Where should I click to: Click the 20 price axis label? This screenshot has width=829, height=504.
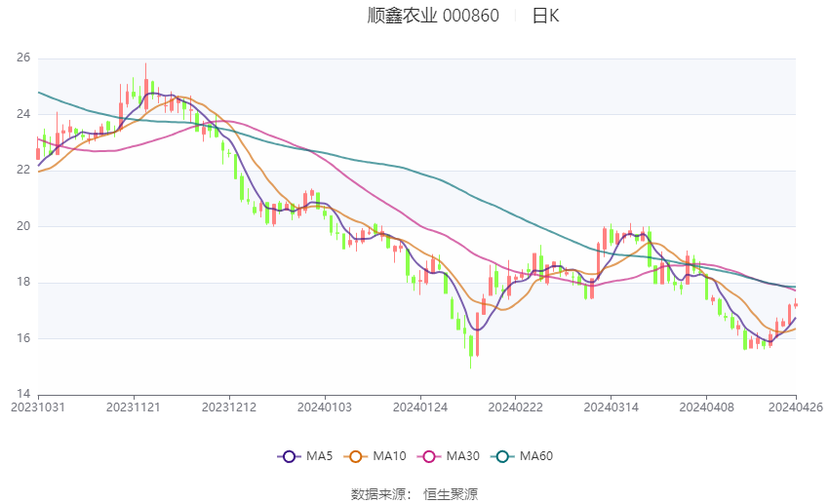[x=23, y=226]
